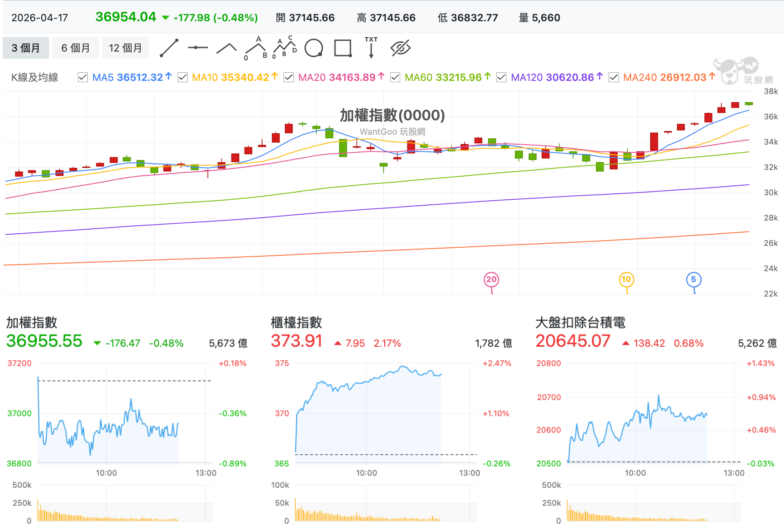Click the opening price 37145.66 after 開
The width and height of the screenshot is (784, 532).
pyautogui.click(x=312, y=18)
